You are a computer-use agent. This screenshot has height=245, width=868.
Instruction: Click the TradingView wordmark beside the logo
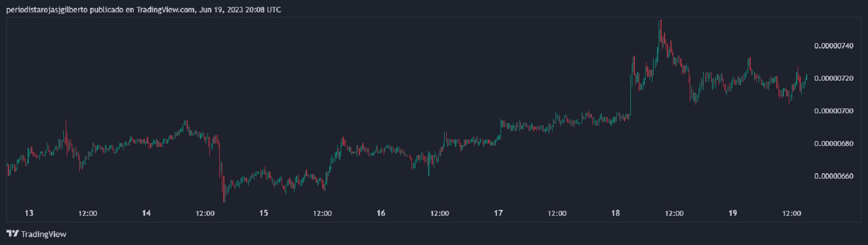pos(44,234)
